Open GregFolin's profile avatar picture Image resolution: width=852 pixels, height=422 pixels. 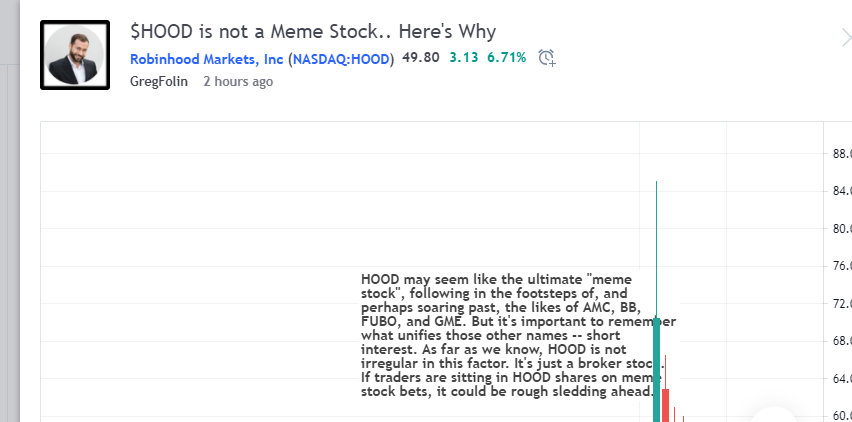pos(75,54)
